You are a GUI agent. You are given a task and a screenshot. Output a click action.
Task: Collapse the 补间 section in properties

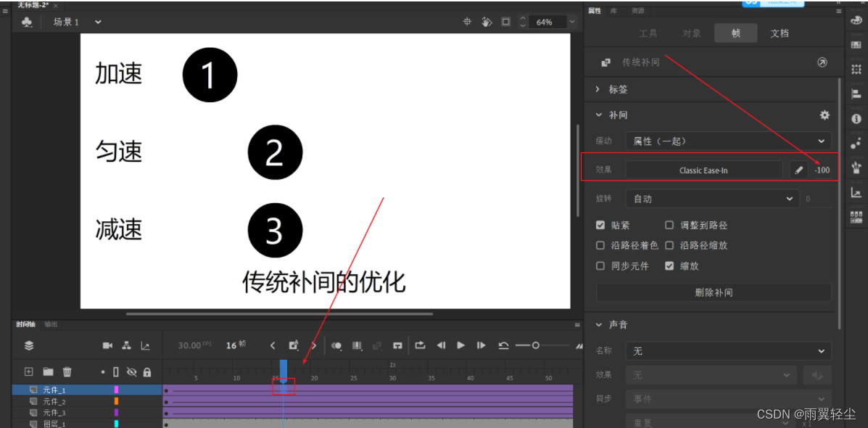(600, 115)
